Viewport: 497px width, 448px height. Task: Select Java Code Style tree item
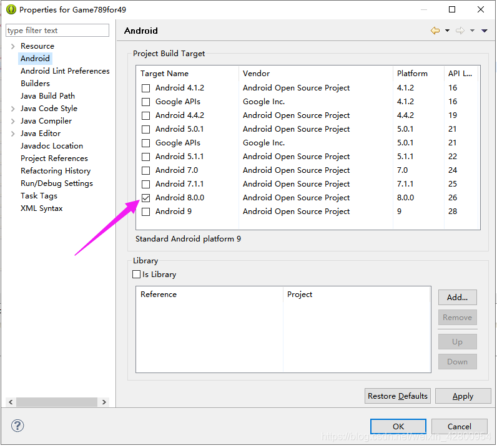tap(49, 109)
